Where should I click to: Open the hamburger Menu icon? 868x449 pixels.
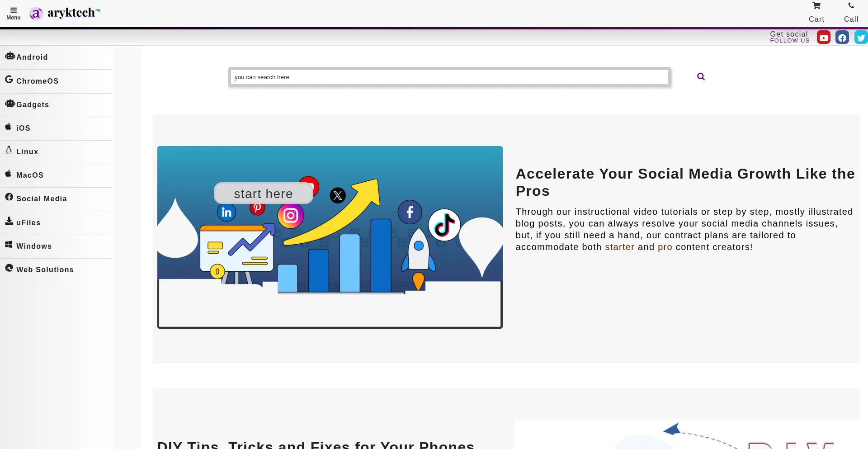coord(14,10)
